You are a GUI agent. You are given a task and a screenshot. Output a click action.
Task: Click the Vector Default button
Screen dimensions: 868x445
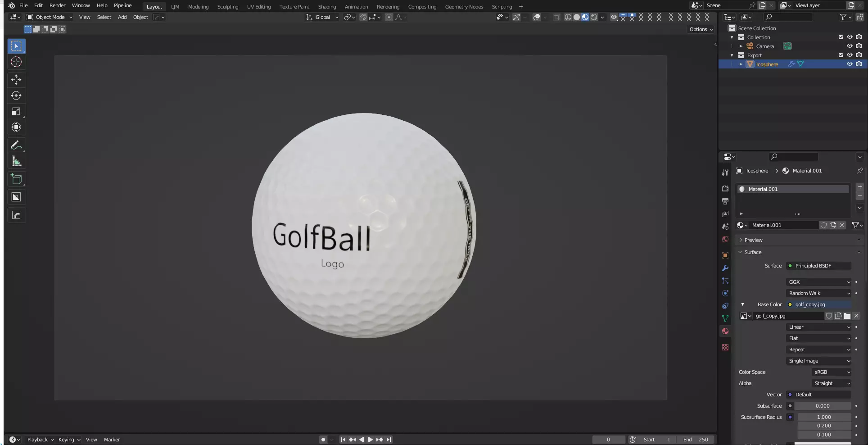819,395
